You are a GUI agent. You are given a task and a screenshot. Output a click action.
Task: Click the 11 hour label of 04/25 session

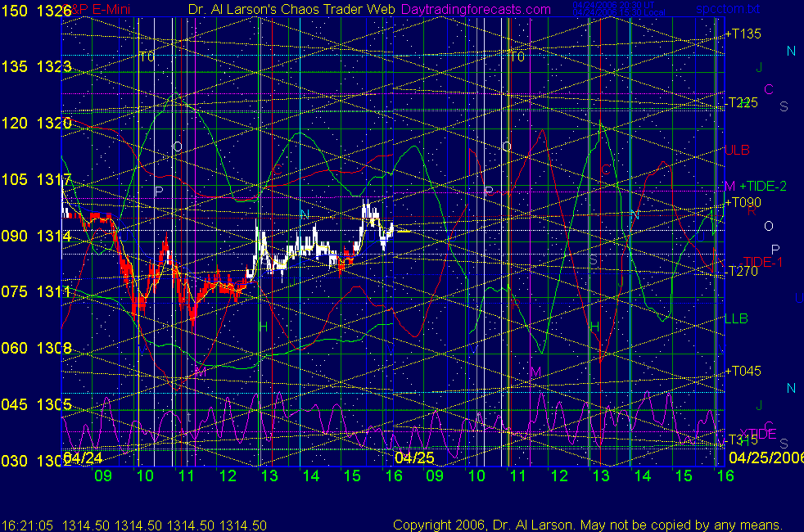[x=518, y=476]
